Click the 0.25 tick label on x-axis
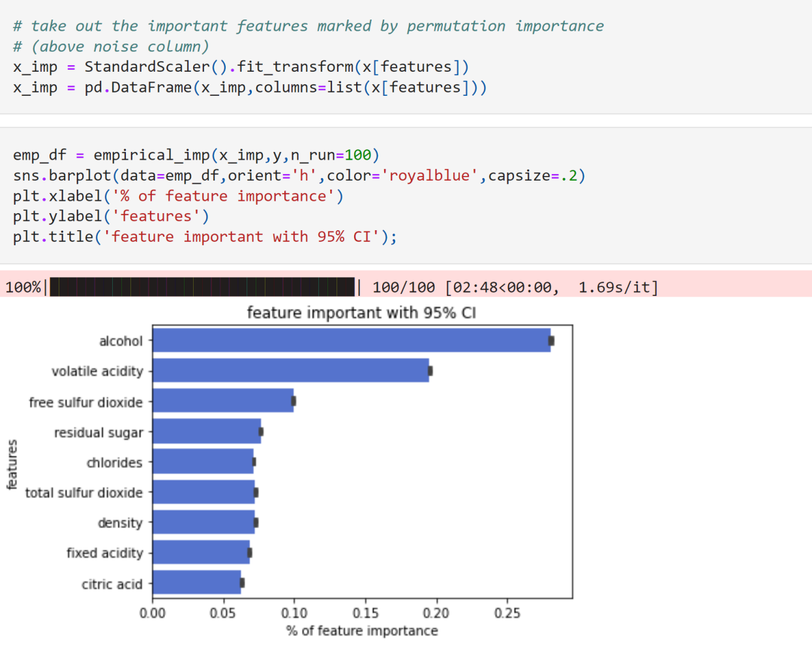The width and height of the screenshot is (812, 652). point(507,613)
